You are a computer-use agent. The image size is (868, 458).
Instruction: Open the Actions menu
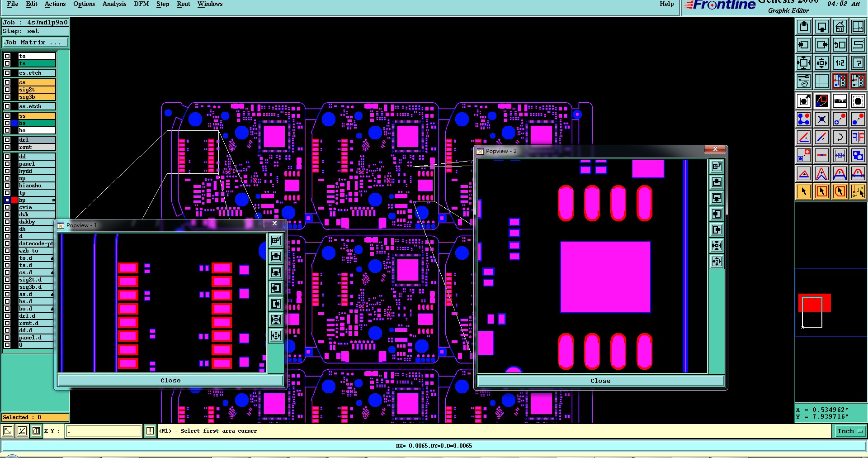tap(55, 4)
